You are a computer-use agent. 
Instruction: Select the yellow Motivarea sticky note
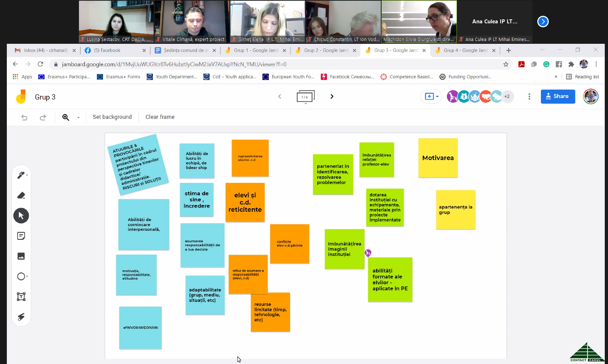(438, 158)
